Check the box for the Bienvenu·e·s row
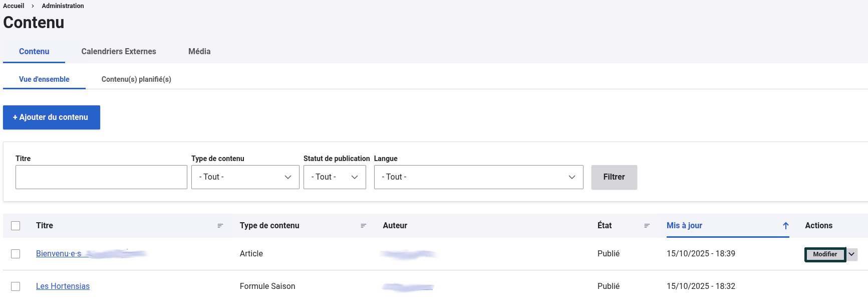 tap(16, 254)
